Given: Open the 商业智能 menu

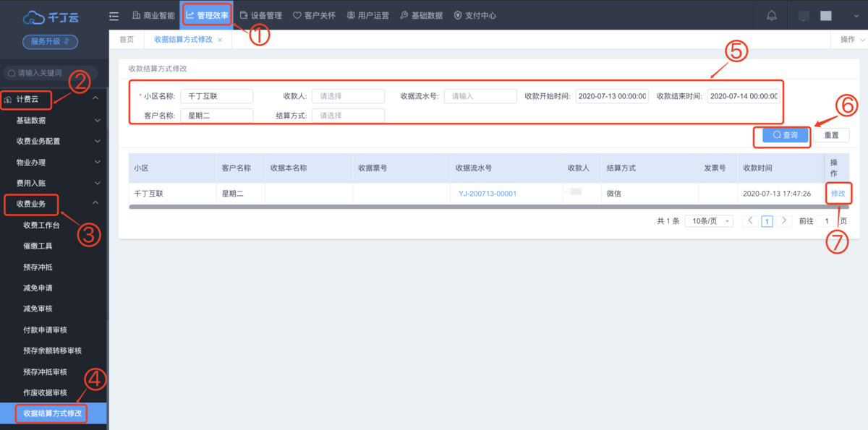Looking at the screenshot, I should point(153,15).
